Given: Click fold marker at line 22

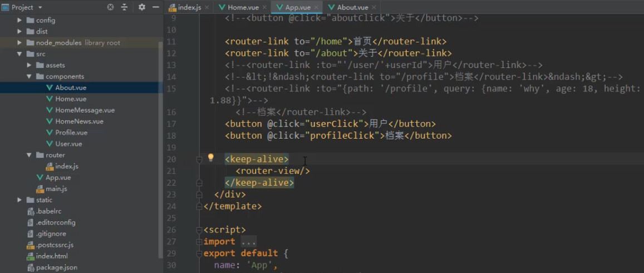Looking at the screenshot, I should click(x=200, y=183).
